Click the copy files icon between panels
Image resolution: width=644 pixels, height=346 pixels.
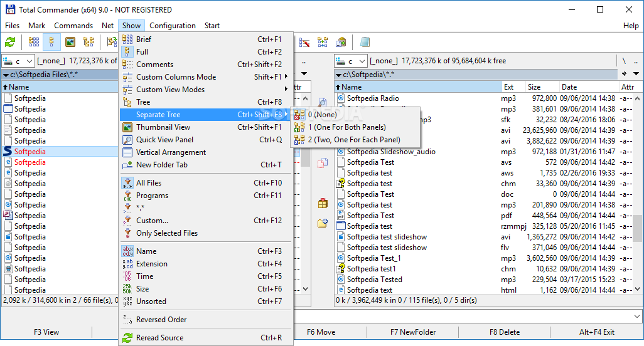[323, 163]
